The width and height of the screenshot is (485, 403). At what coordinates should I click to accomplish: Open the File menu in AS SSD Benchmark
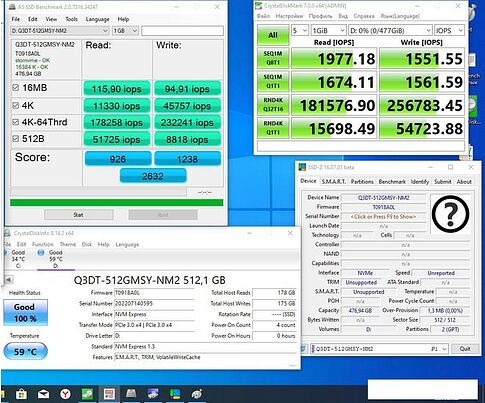(16, 19)
